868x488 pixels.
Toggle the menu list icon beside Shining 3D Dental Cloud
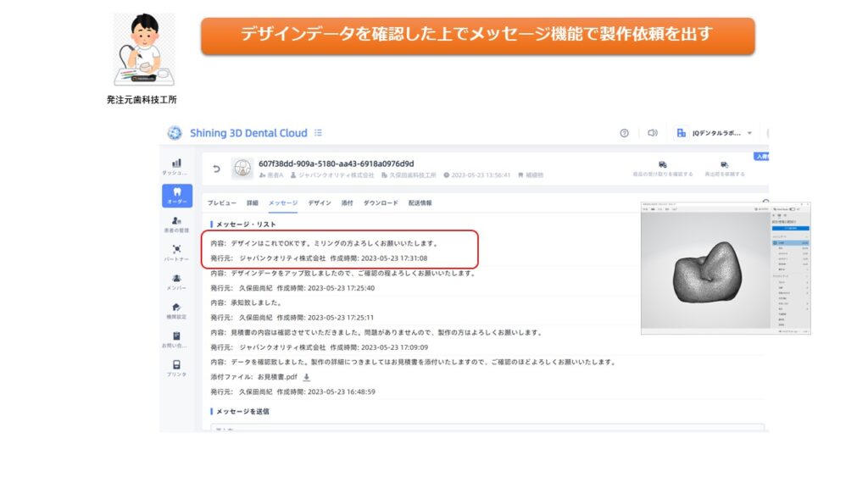(319, 133)
